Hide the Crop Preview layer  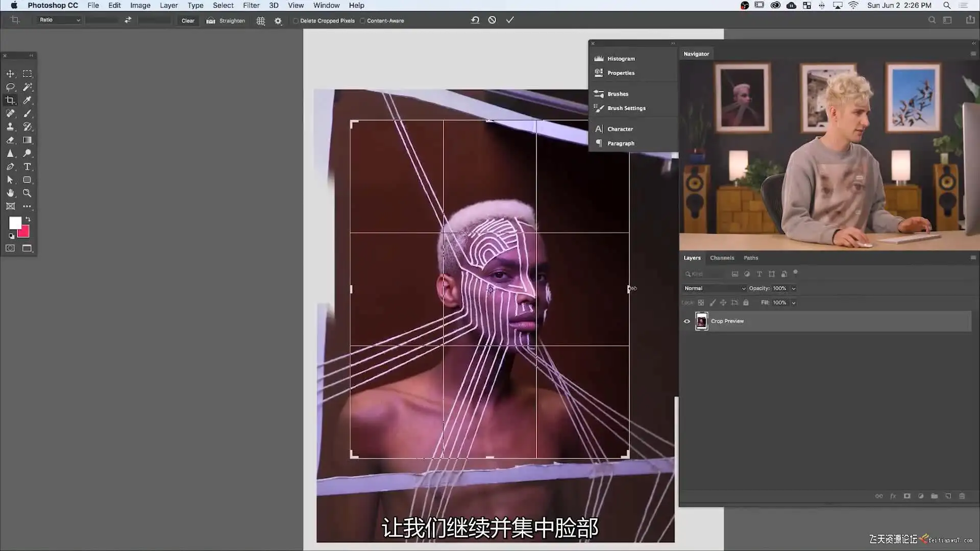[687, 321]
